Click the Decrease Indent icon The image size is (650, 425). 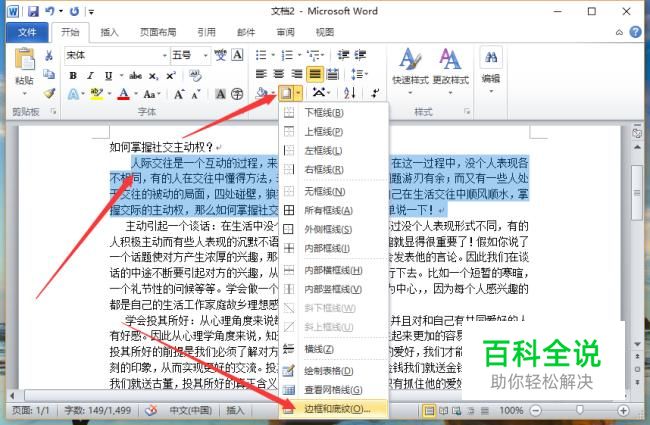point(343,55)
